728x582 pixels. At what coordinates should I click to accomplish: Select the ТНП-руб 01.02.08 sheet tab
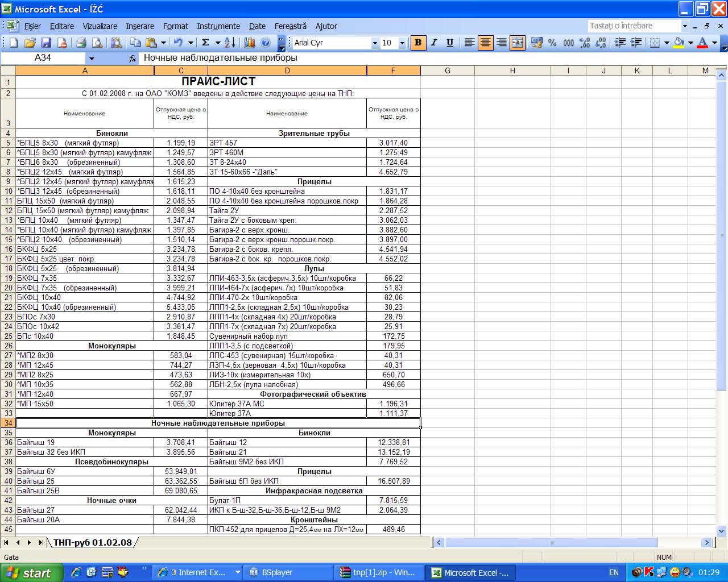(x=93, y=543)
